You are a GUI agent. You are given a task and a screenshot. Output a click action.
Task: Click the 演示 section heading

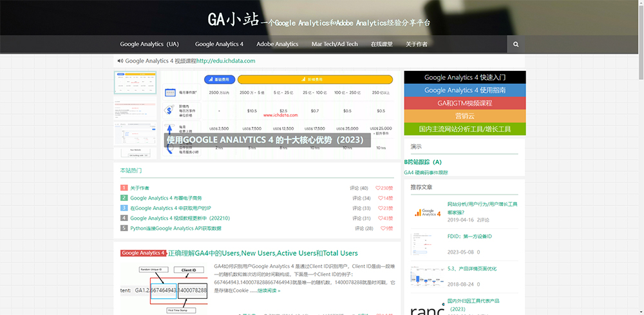click(416, 147)
